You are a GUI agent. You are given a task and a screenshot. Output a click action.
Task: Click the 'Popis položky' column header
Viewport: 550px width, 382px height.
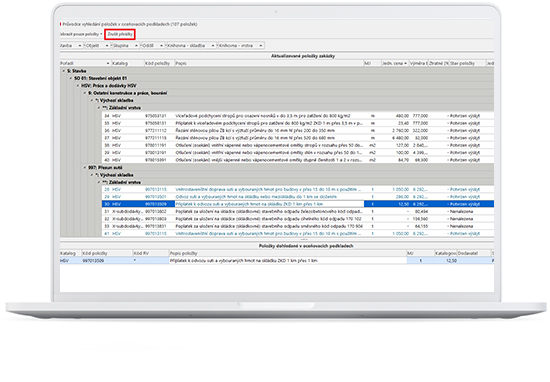click(x=287, y=253)
